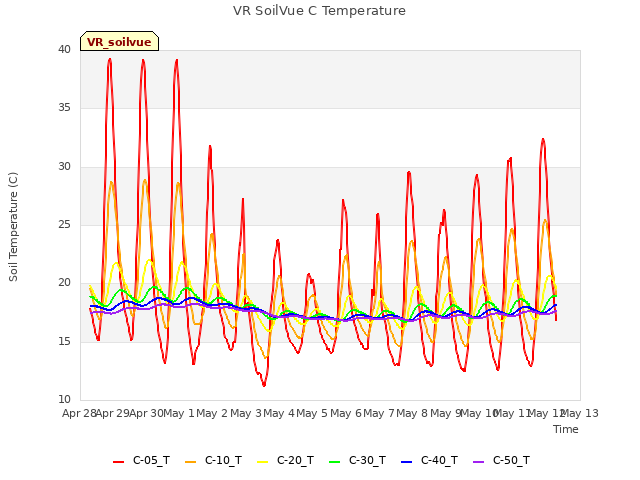Click the May 2 x-axis date label
Viewport: 640px width, 480px height.
tap(211, 413)
